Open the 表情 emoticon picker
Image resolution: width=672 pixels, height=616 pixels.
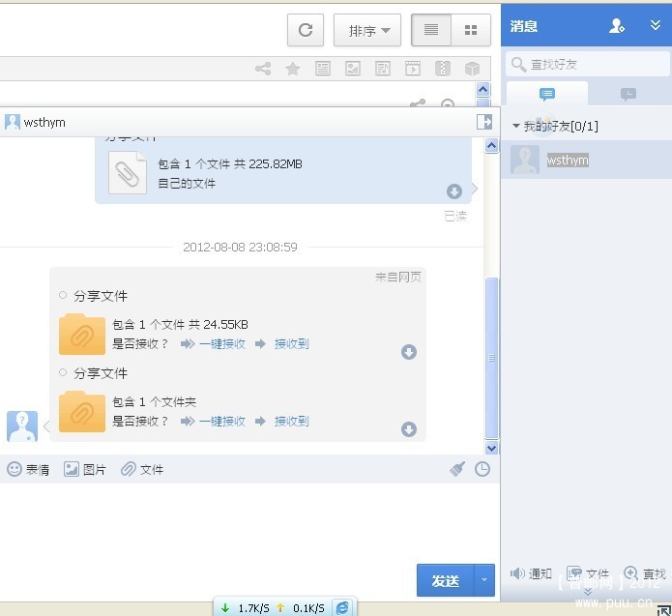point(29,469)
